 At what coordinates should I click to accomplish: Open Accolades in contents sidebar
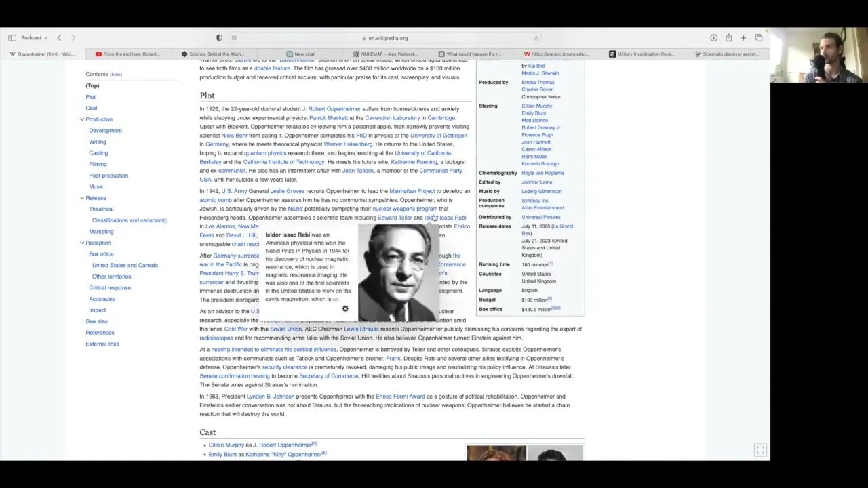coord(102,299)
